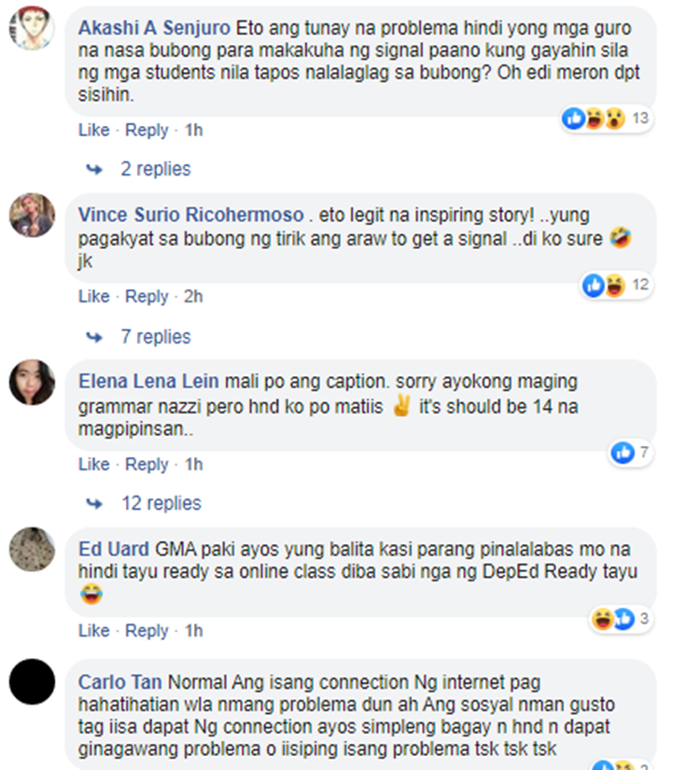700x770 pixels.
Task: Click the 2h timestamp on Vince's comment
Action: 193,297
